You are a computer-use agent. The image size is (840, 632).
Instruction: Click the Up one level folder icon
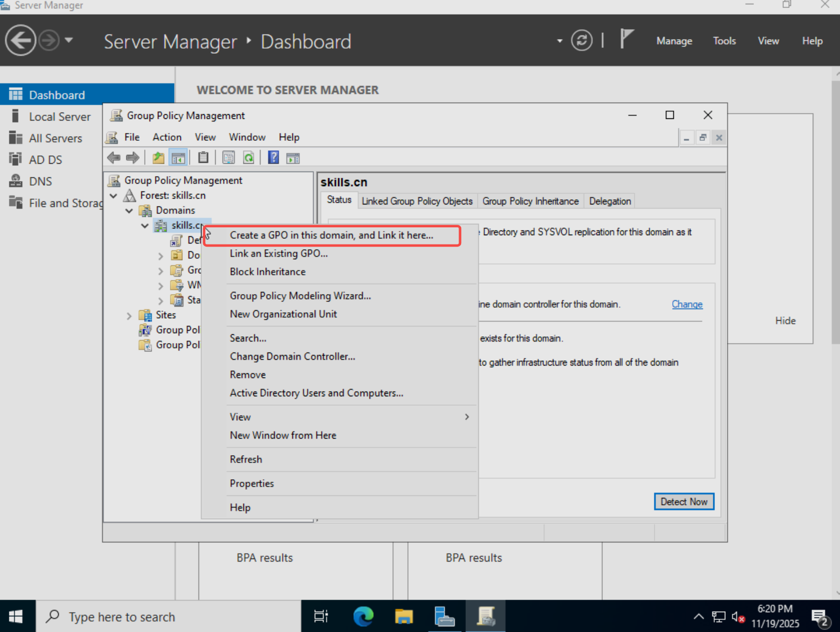point(158,157)
